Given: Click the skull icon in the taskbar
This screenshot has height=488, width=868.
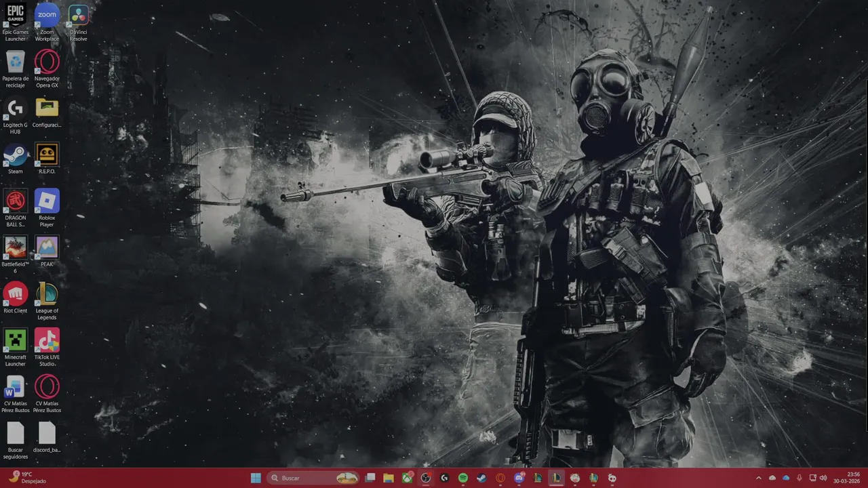Looking at the screenshot, I should click(x=612, y=478).
